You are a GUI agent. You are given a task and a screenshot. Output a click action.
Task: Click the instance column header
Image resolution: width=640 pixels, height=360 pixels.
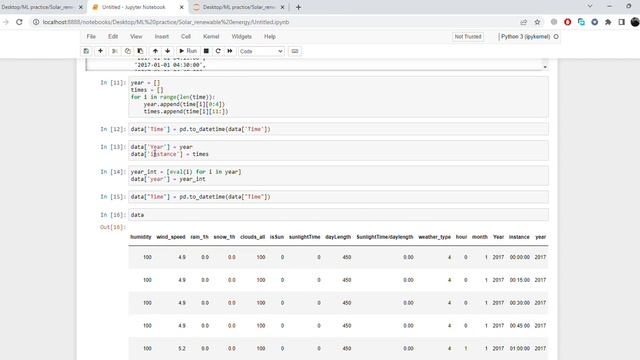pyautogui.click(x=519, y=237)
